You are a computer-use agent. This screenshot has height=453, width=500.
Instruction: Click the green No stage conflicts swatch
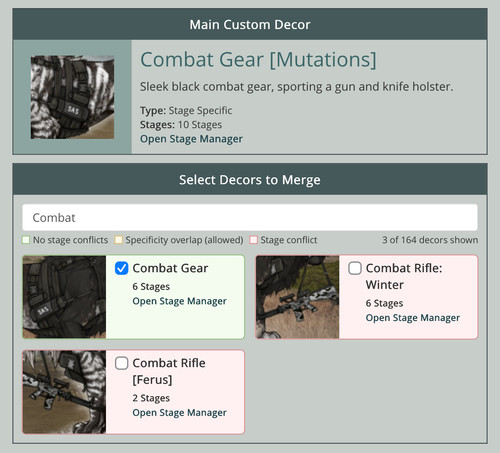(x=26, y=240)
